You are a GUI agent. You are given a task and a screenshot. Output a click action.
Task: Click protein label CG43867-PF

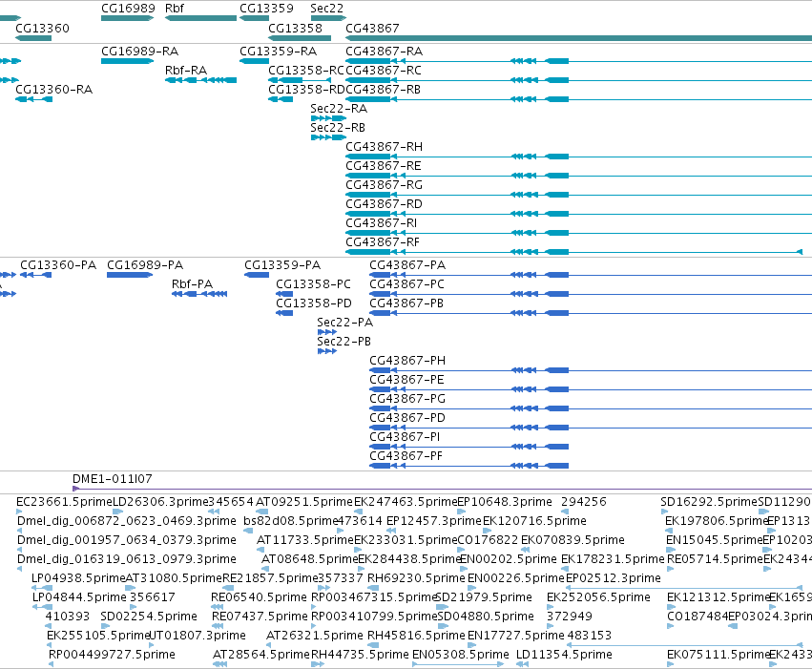point(406,457)
